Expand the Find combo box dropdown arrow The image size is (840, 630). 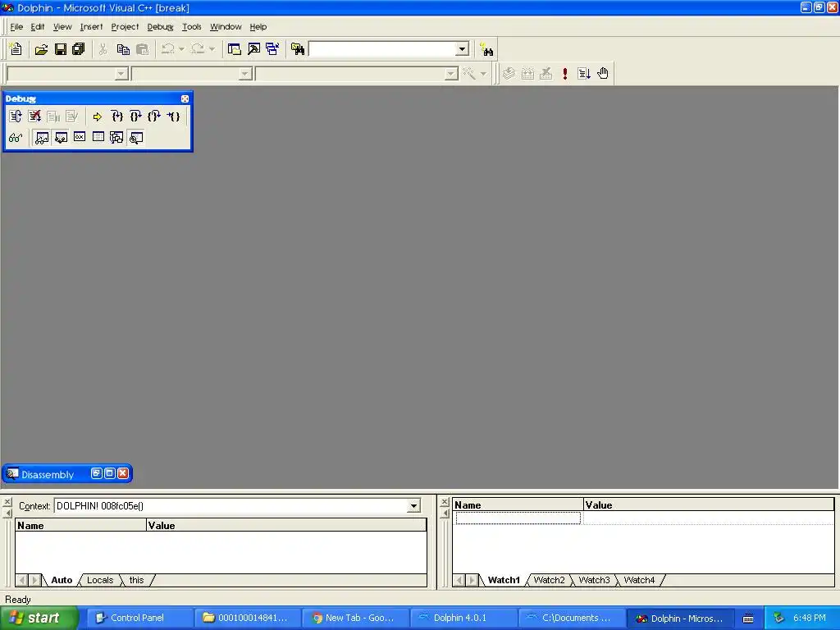463,49
